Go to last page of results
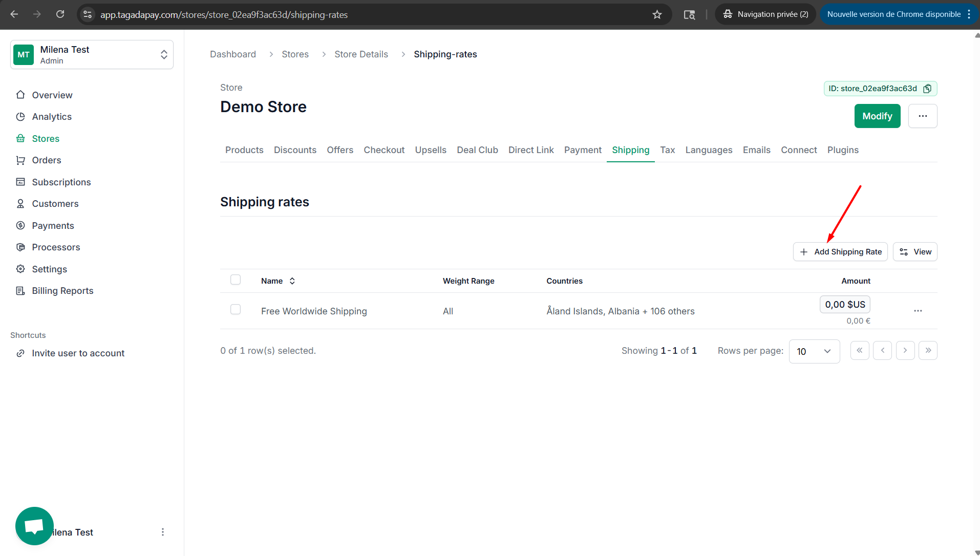Screen dimensions: 980x556 (x=928, y=351)
